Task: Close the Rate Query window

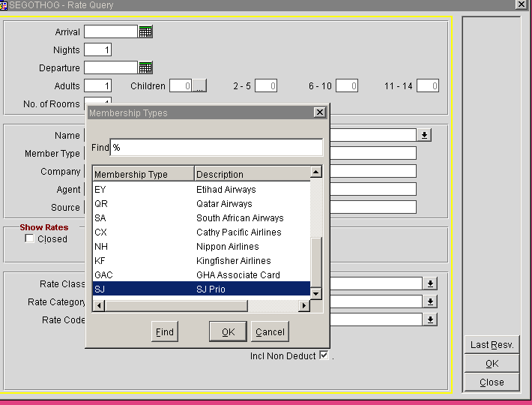Action: (x=522, y=4)
